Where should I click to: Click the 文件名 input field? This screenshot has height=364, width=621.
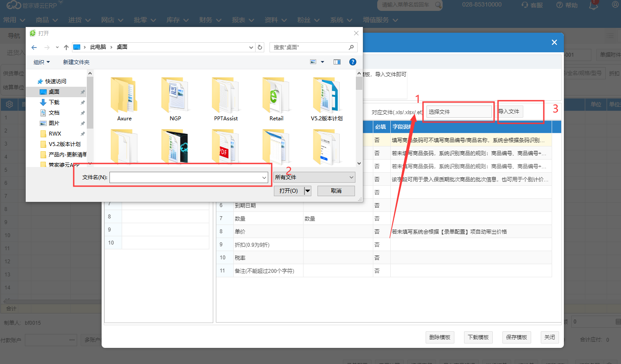tap(189, 177)
